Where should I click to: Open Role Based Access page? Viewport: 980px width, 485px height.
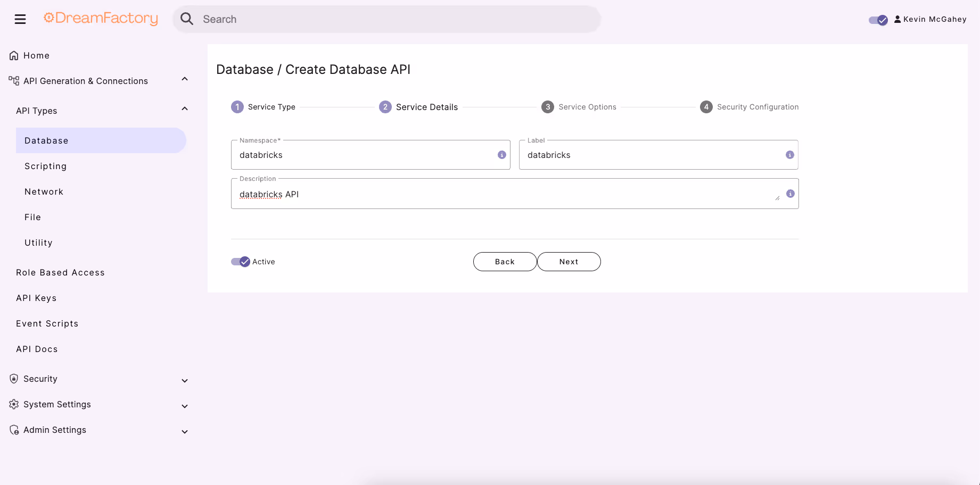60,272
